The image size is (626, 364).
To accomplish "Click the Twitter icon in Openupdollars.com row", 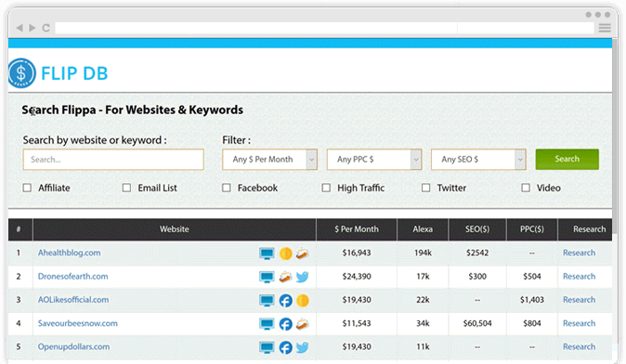I will 302,347.
